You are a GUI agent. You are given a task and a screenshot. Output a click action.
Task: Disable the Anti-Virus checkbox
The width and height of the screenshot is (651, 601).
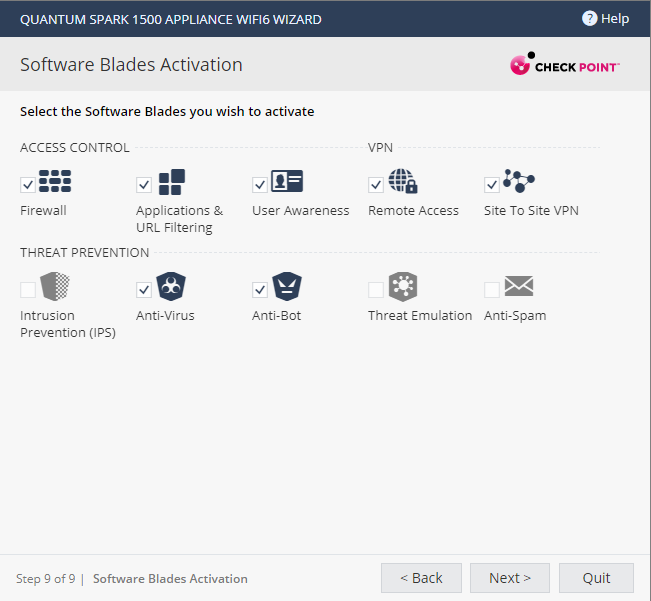[144, 290]
